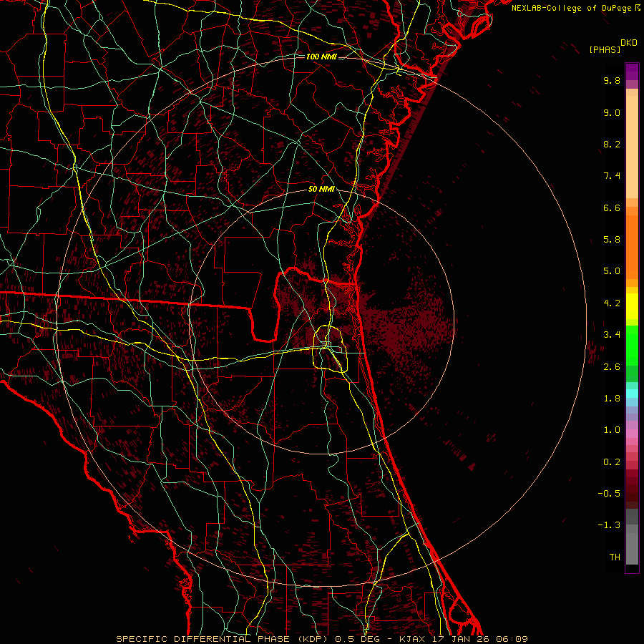Click the 100 NMI range ring label
The image size is (644, 644).
pyautogui.click(x=321, y=57)
